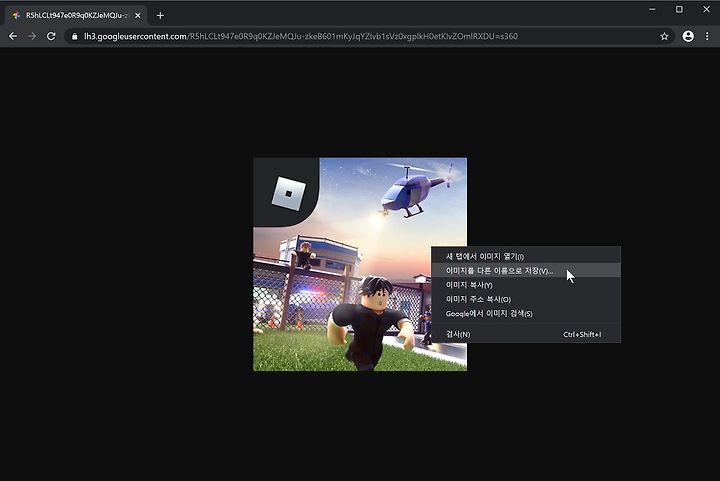Go back with the browser back arrow
The image size is (720, 481).
tap(13, 36)
